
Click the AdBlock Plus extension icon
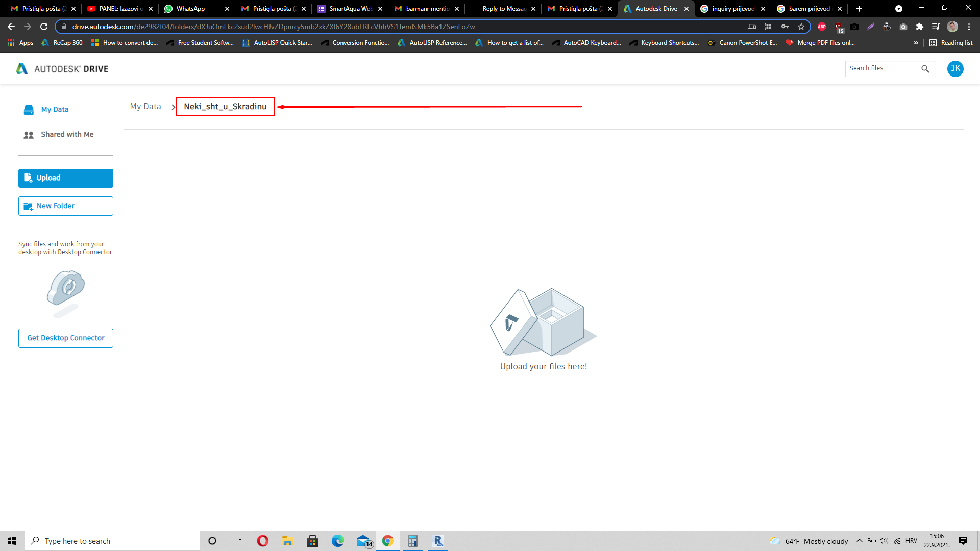822,27
